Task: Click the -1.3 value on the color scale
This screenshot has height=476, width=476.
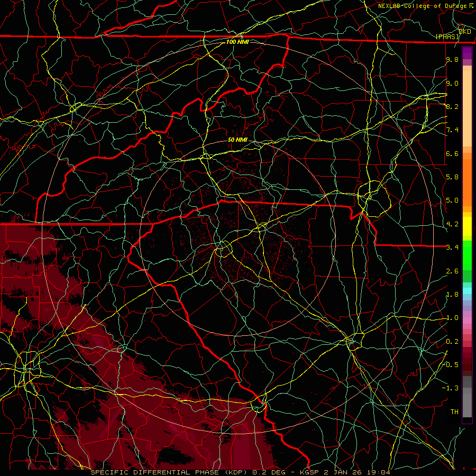Action: pyautogui.click(x=451, y=388)
